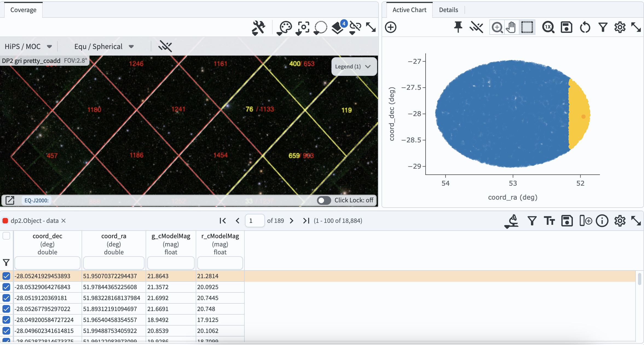Uncheck row with coord_dec -28.05329064276843

6,287
